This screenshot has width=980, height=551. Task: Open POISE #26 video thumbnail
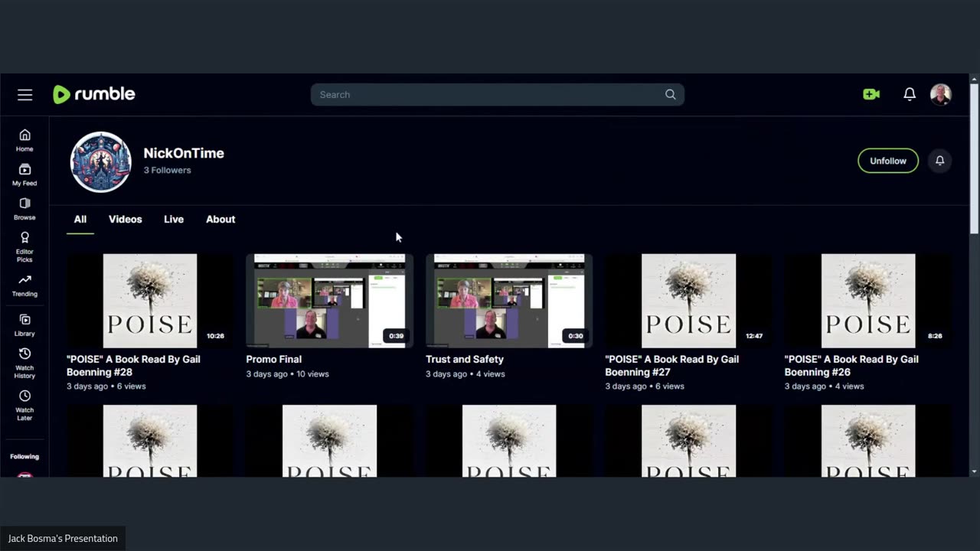click(x=868, y=301)
